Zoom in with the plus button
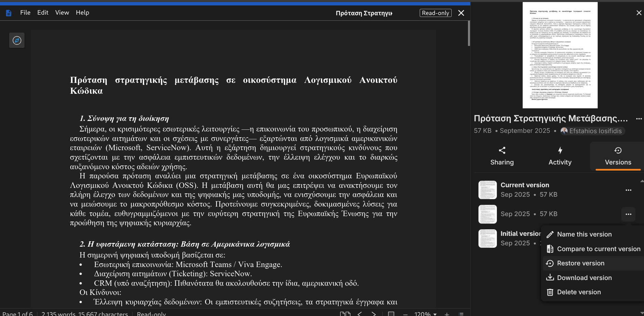Screen dimensions: 644x316 coord(447,314)
